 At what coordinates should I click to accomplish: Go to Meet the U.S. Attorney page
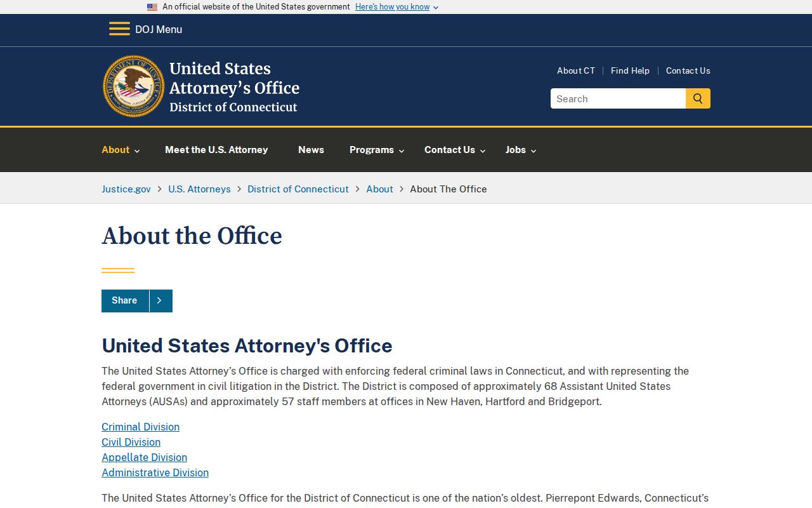point(216,150)
